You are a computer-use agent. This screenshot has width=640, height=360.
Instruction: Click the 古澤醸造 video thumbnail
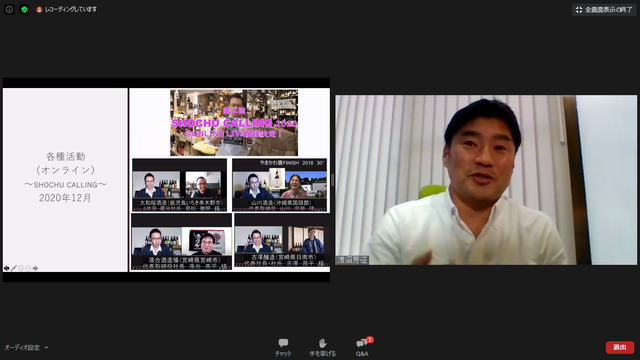tap(282, 241)
